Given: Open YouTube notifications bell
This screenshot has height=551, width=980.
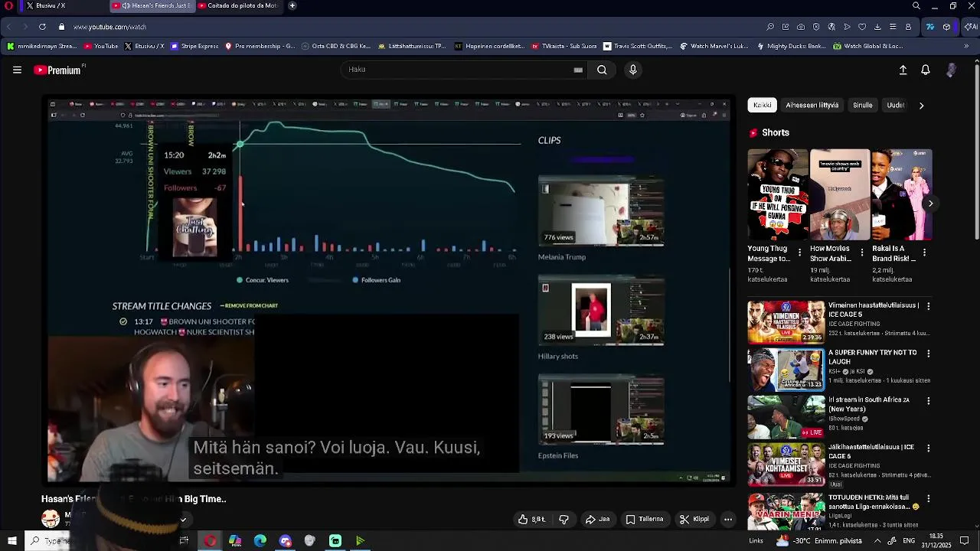Looking at the screenshot, I should [x=926, y=70].
